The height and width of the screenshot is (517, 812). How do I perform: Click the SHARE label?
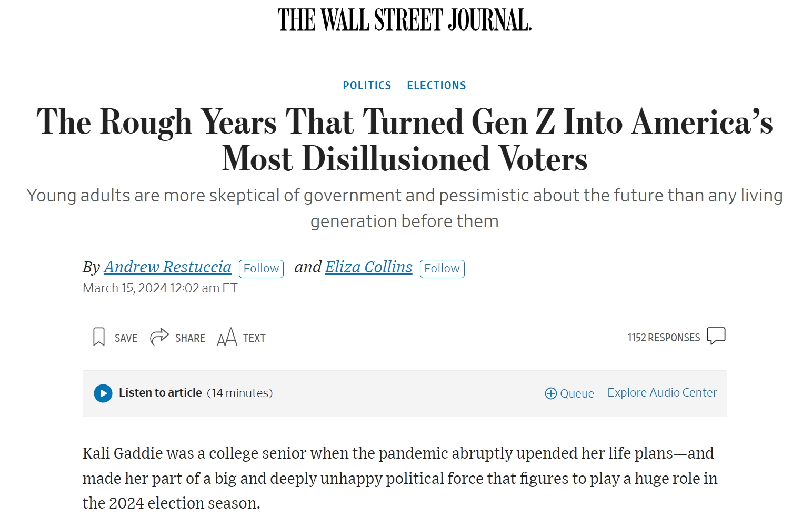click(x=190, y=338)
